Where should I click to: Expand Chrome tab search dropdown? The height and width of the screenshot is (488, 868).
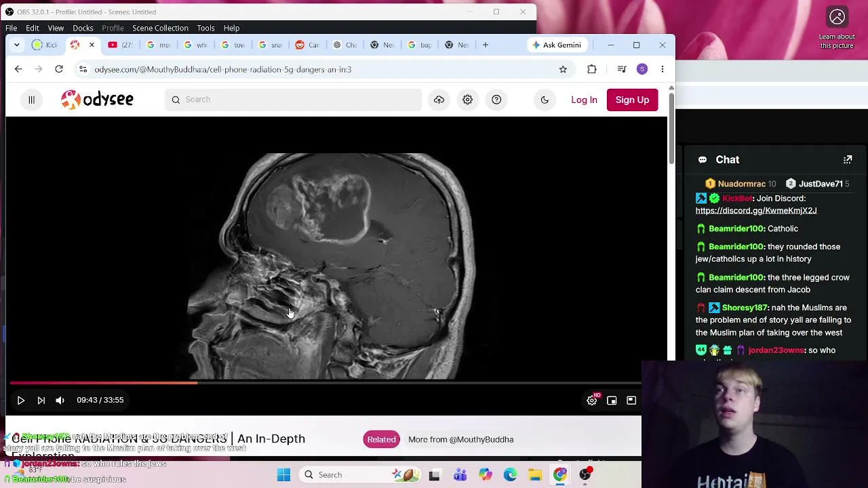coord(16,45)
